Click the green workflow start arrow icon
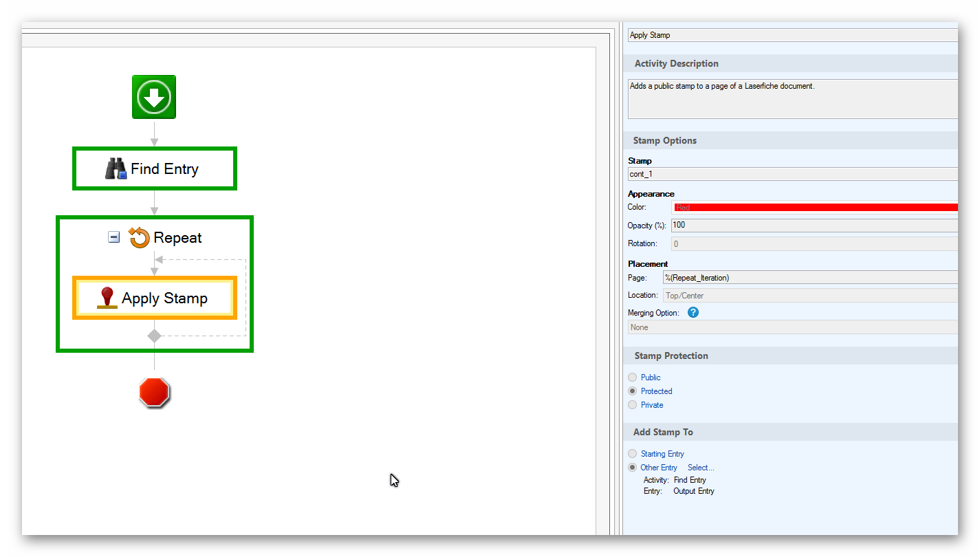Screen dimensions: 980x557 pos(154,97)
